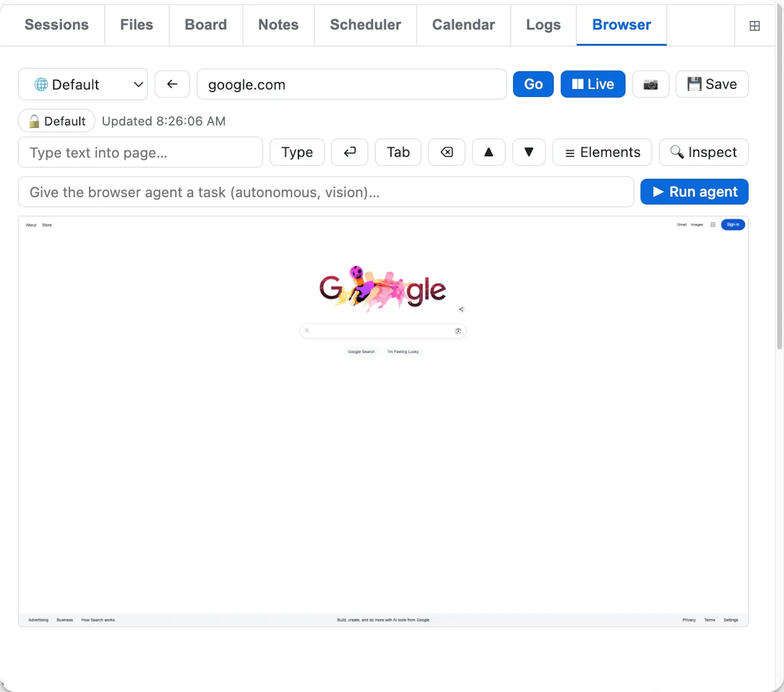Click the scroll up triangle button
Viewport: 784px width, 692px height.
pyautogui.click(x=489, y=152)
